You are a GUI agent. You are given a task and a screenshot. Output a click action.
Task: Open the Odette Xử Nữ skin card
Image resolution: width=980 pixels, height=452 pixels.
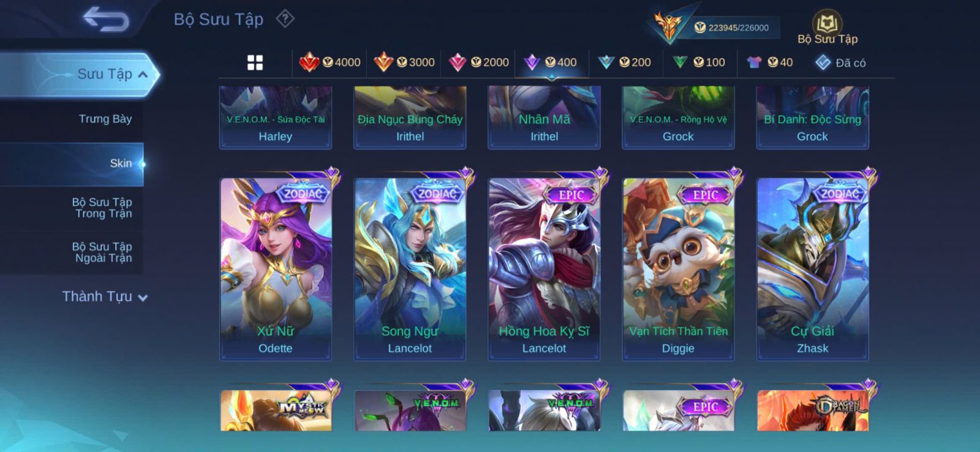276,268
